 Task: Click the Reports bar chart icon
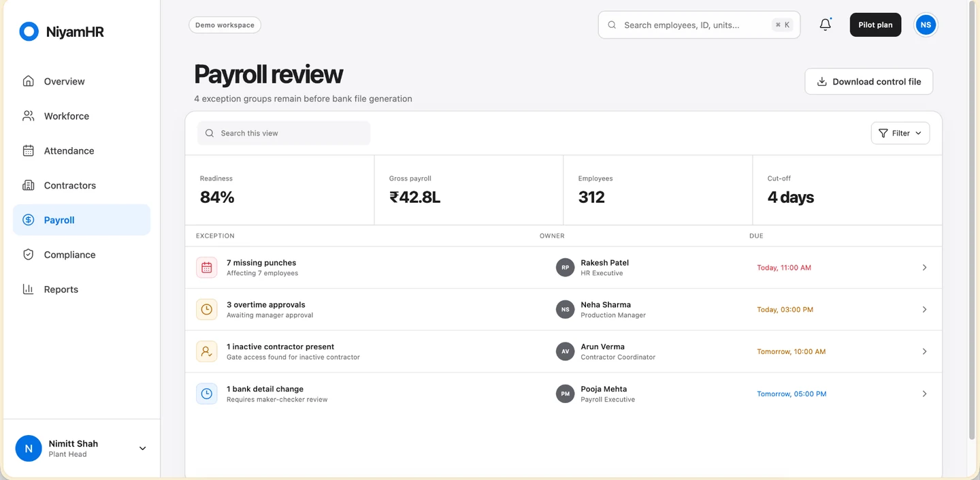(x=28, y=289)
